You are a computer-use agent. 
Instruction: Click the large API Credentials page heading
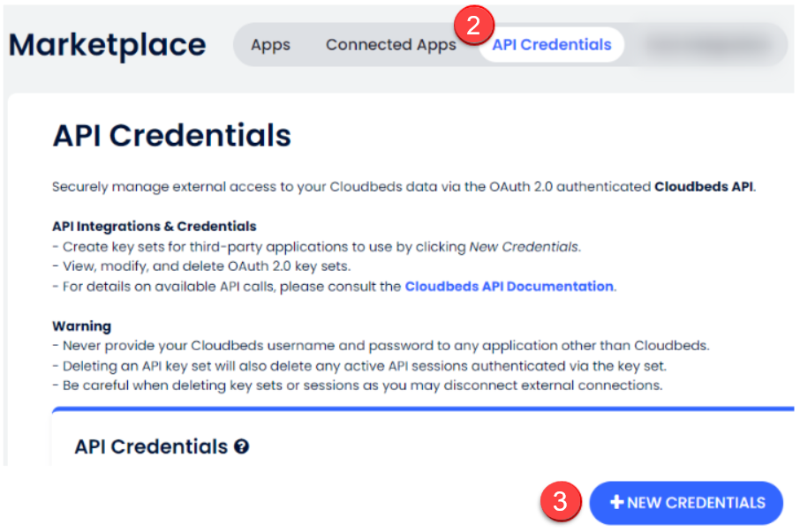[171, 136]
